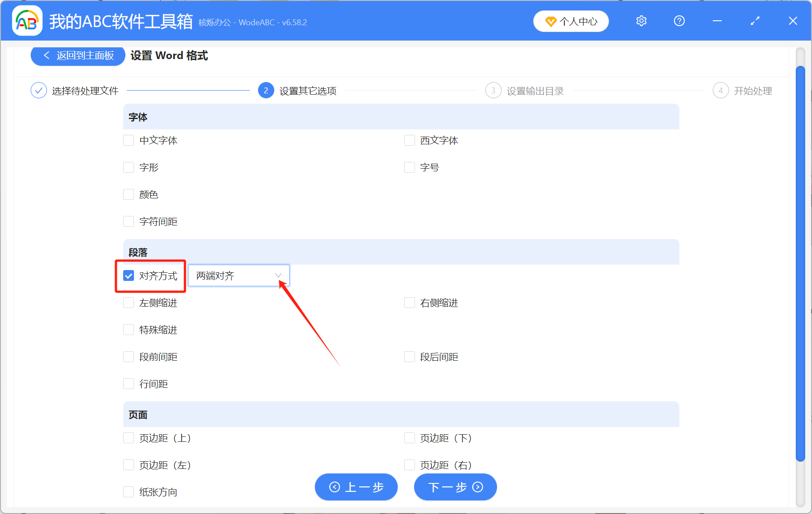Click the circled back arrow on 上一步
The image size is (812, 514).
(334, 487)
